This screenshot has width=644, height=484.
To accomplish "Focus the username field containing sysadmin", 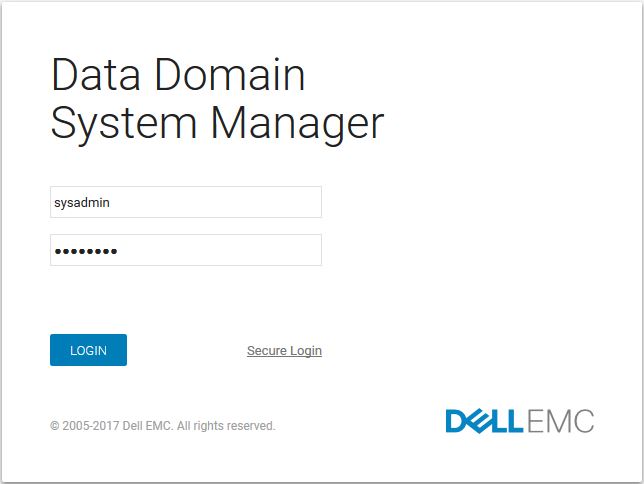I will [186, 202].
